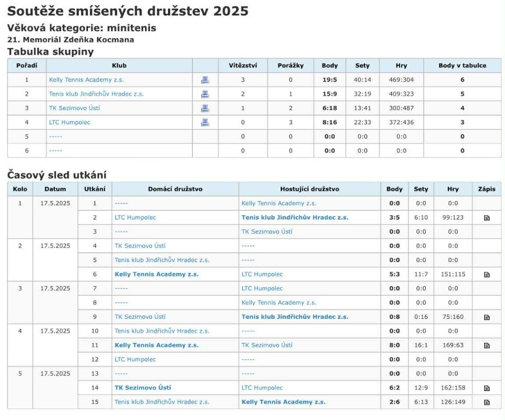
Task: Open roster icon for LTC Humpolec row
Action: pyautogui.click(x=205, y=122)
